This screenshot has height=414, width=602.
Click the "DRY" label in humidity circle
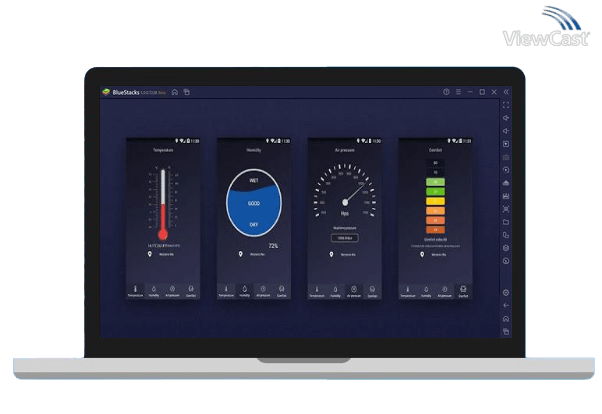click(x=254, y=225)
